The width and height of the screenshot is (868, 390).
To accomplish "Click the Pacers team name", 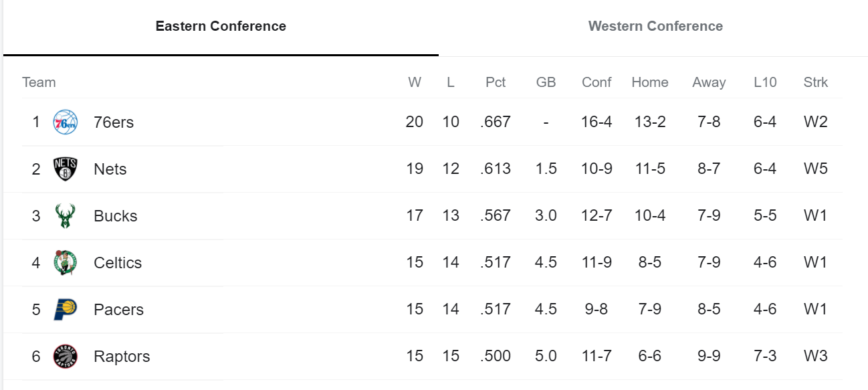I will coord(118,310).
